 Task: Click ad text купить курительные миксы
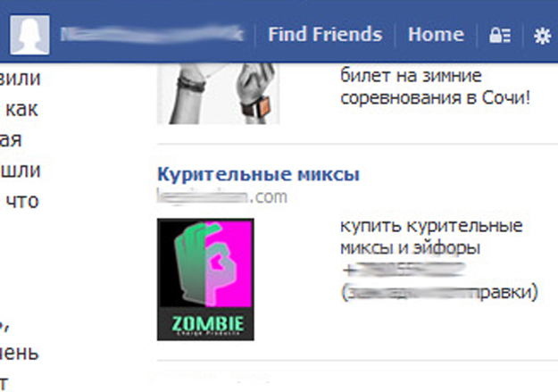(x=431, y=237)
